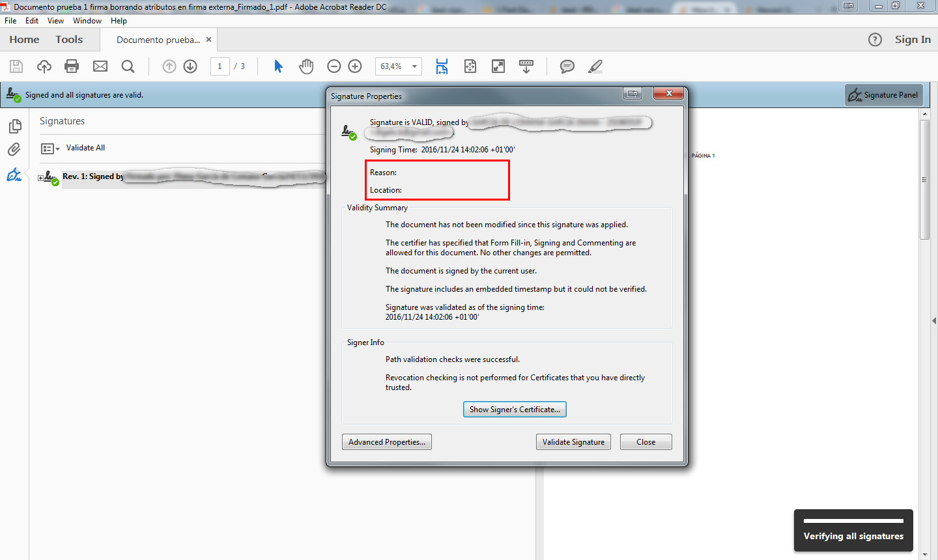Click the Print icon
Viewport: 938px width, 560px height.
pos(72,66)
